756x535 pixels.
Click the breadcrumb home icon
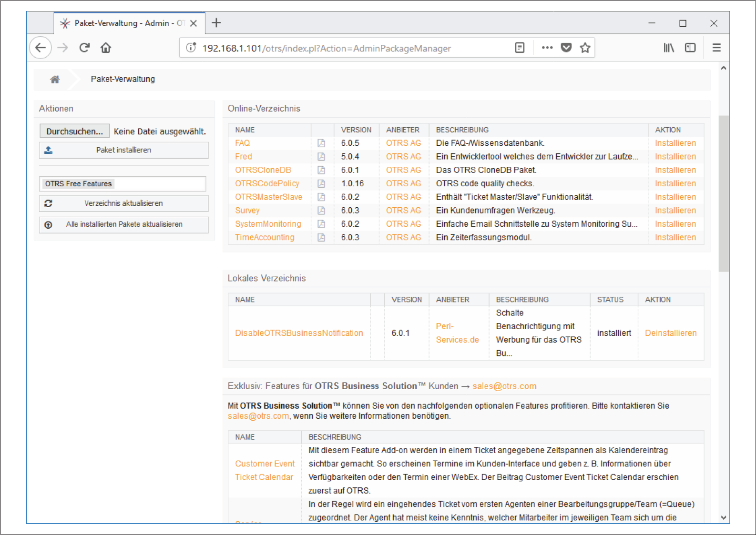pos(55,80)
